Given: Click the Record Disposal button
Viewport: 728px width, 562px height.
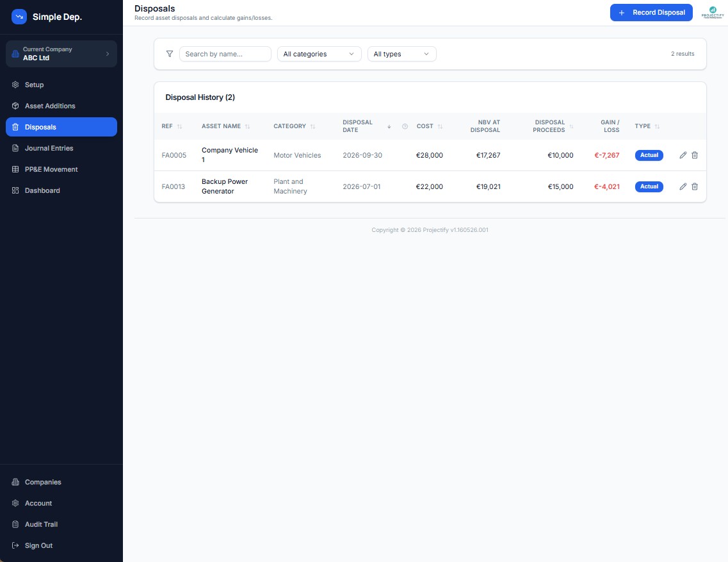Looking at the screenshot, I should [651, 13].
